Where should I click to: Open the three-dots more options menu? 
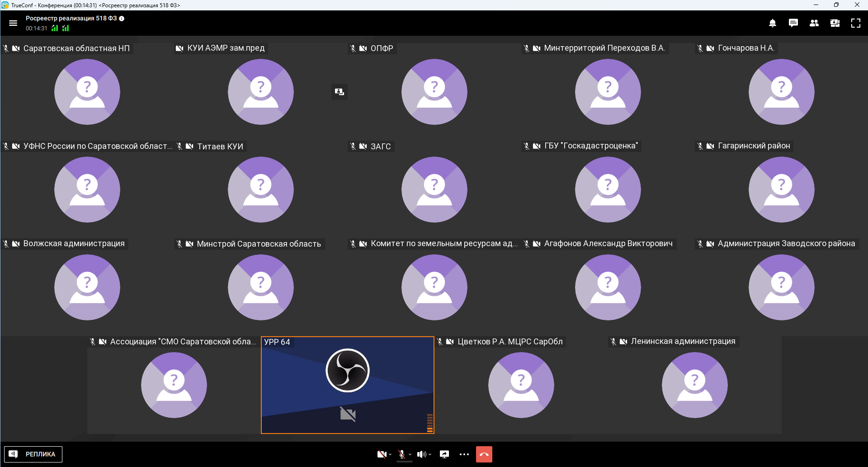[464, 454]
